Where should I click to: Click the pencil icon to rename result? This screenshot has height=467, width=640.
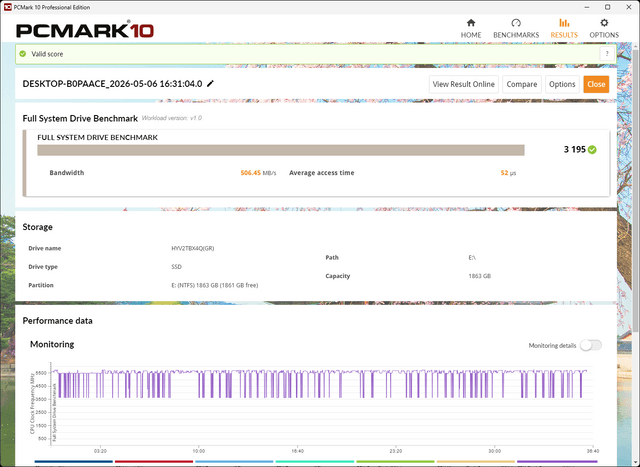[210, 84]
